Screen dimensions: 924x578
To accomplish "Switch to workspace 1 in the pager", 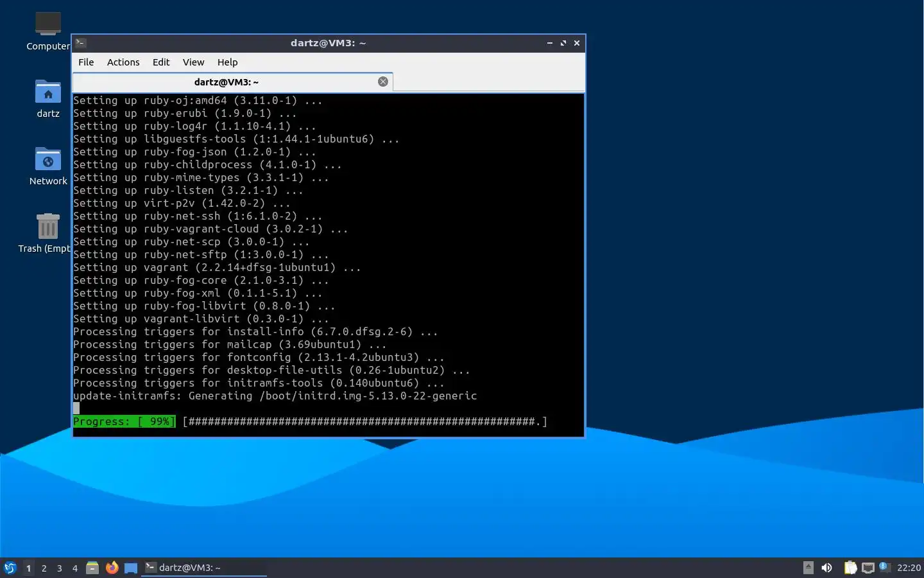I will point(28,568).
